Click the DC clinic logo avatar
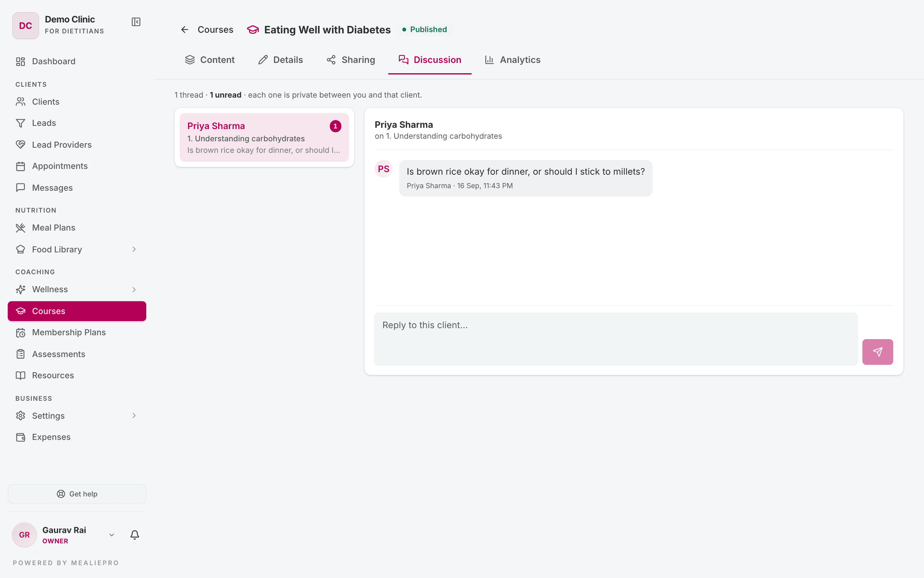Image resolution: width=924 pixels, height=578 pixels. (26, 26)
